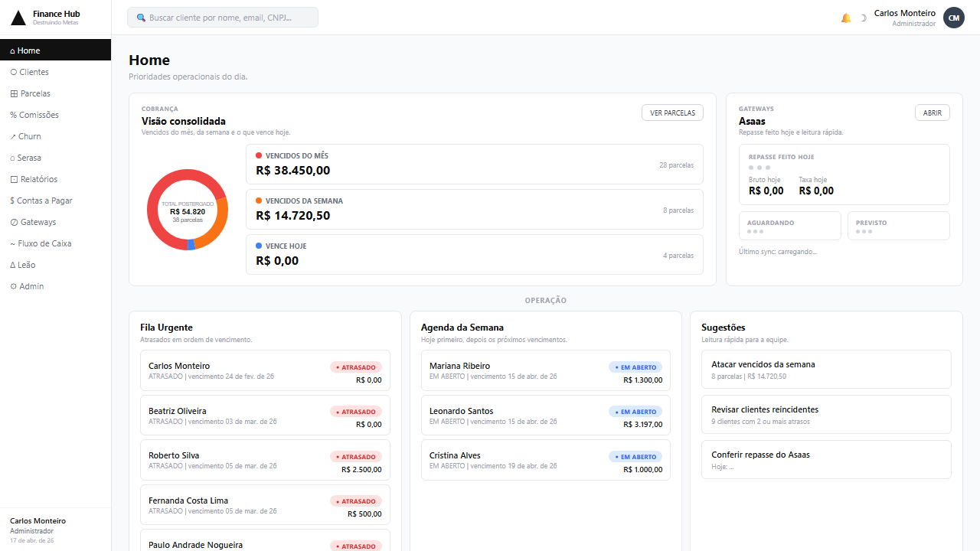Click the Finance Hub triangle logo
The height and width of the screenshot is (551, 980).
tap(18, 18)
